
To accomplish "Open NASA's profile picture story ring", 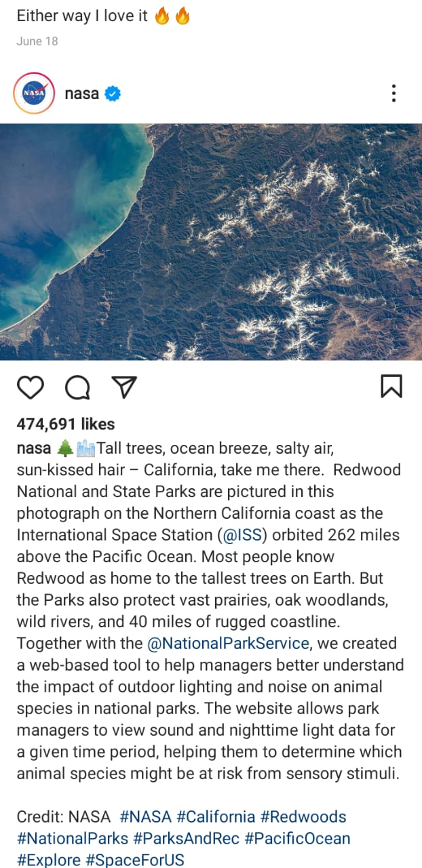I will pyautogui.click(x=34, y=94).
